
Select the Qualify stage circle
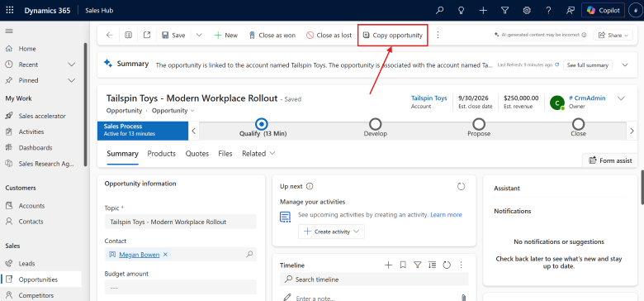coord(261,124)
